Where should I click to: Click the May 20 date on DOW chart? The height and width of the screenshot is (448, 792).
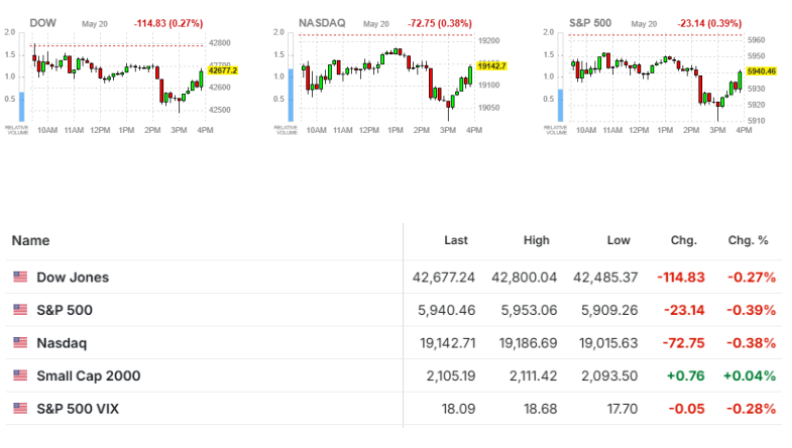94,24
